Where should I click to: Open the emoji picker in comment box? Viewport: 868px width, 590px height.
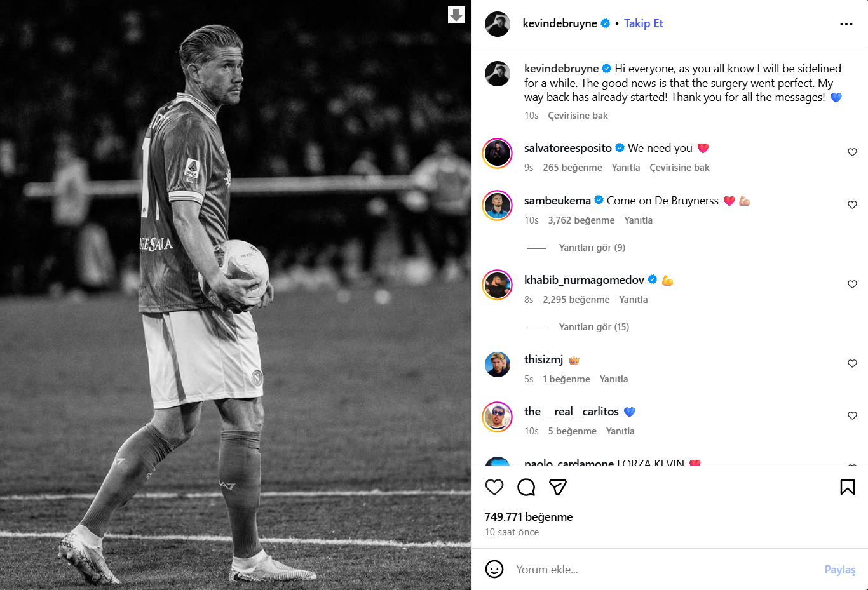(x=494, y=569)
